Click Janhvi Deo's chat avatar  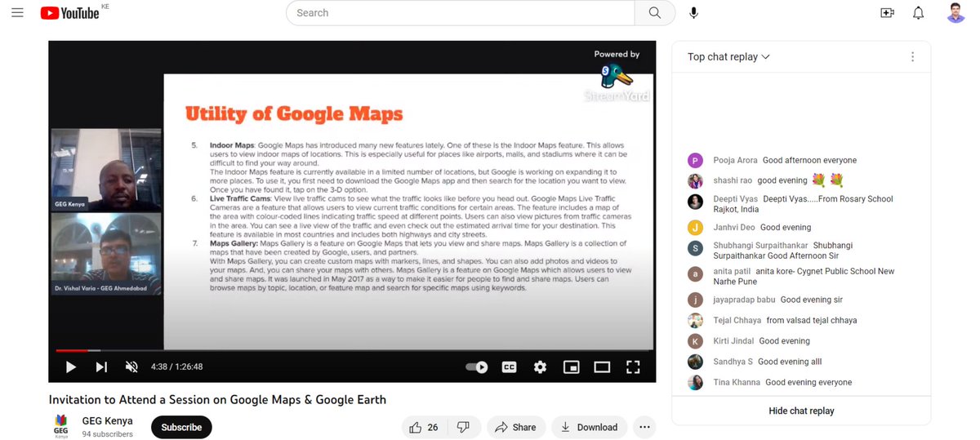(x=695, y=228)
